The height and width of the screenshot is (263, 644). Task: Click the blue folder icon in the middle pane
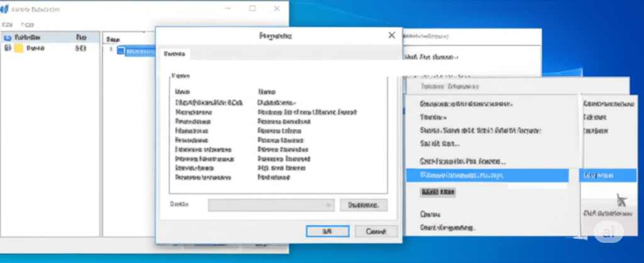120,50
